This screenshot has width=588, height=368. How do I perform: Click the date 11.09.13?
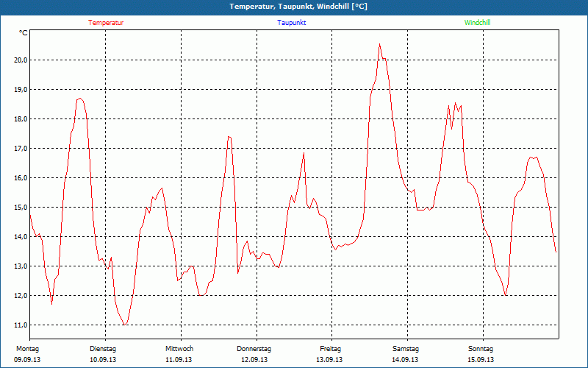coord(179,360)
